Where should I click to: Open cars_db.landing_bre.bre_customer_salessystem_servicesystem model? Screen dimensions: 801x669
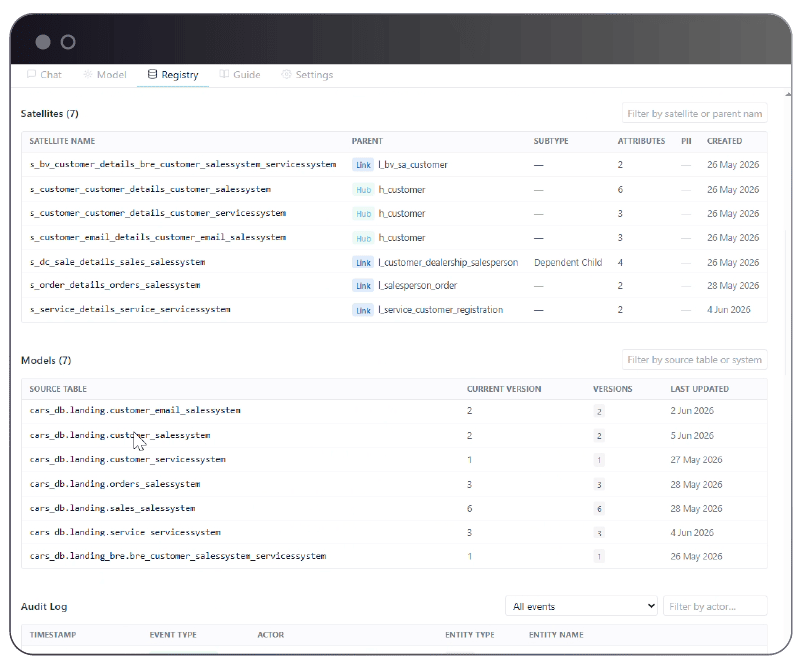click(x=178, y=556)
